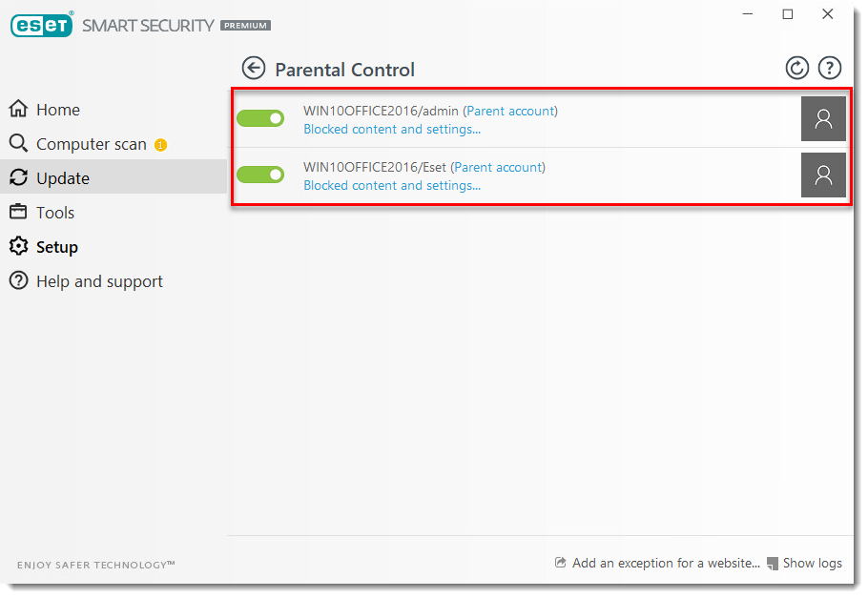Image resolution: width=868 pixels, height=598 pixels.
Task: Click Parent account link for admin
Action: pos(510,111)
